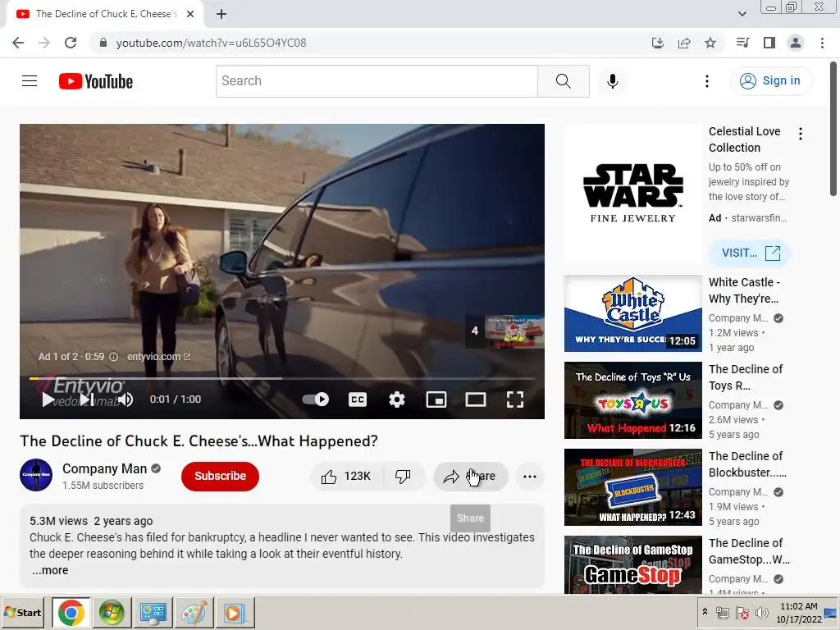The width and height of the screenshot is (840, 630).
Task: Close the Chuck E. Cheese's tab
Action: pyautogui.click(x=190, y=14)
